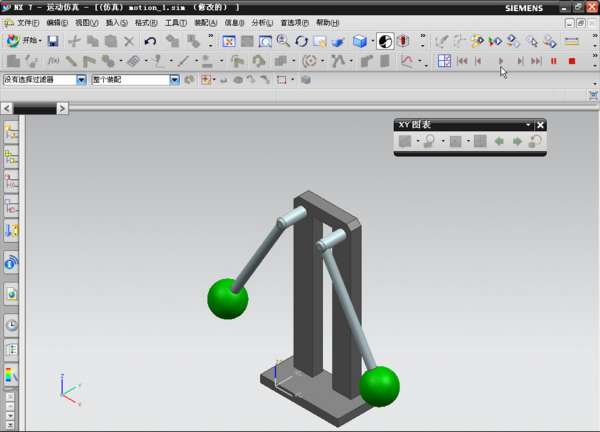Click the clock icon in the left sidebar
Screen dimensions: 600x432
point(11,325)
